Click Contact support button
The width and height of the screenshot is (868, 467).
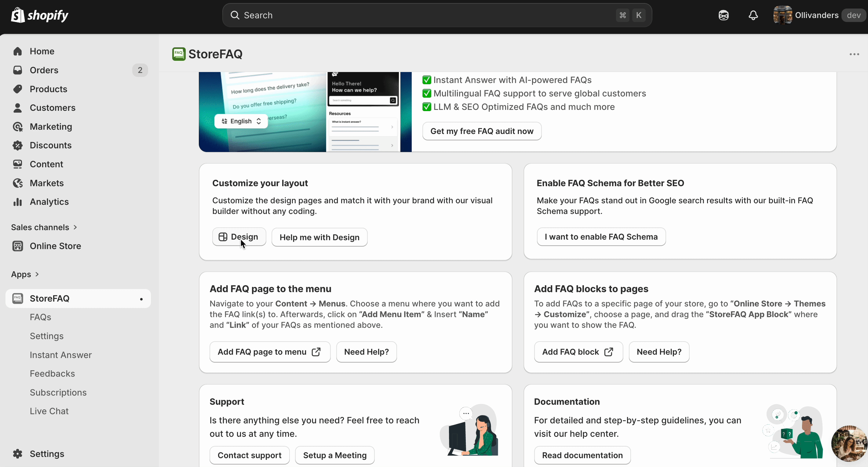point(249,455)
